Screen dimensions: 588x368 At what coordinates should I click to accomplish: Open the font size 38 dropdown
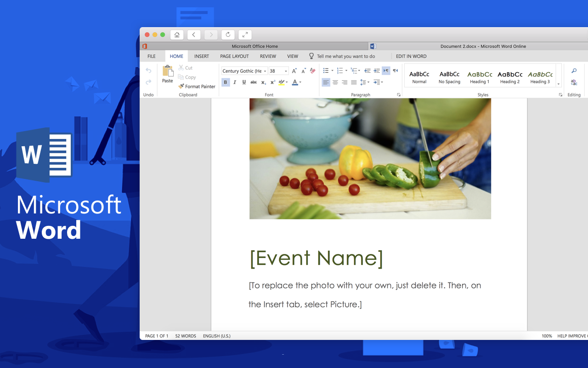(x=286, y=71)
